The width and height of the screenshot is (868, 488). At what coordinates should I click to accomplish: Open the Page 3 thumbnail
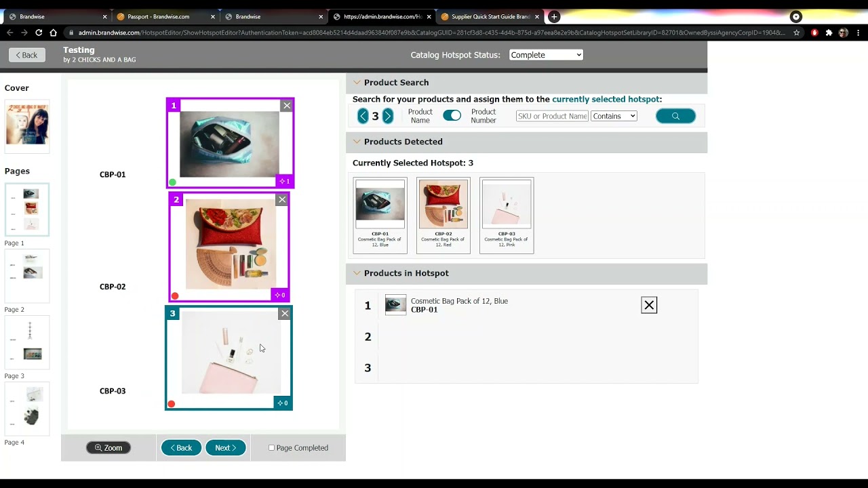point(27,342)
